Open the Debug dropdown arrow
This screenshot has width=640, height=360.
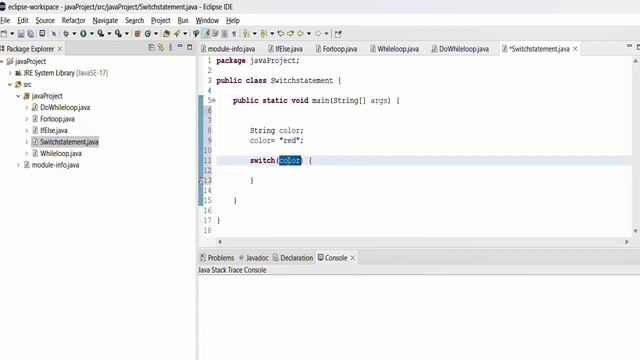[74, 34]
